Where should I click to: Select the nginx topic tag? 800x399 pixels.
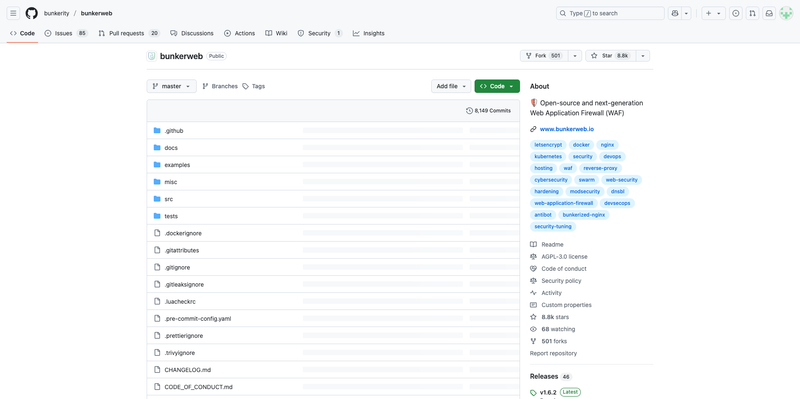(607, 145)
